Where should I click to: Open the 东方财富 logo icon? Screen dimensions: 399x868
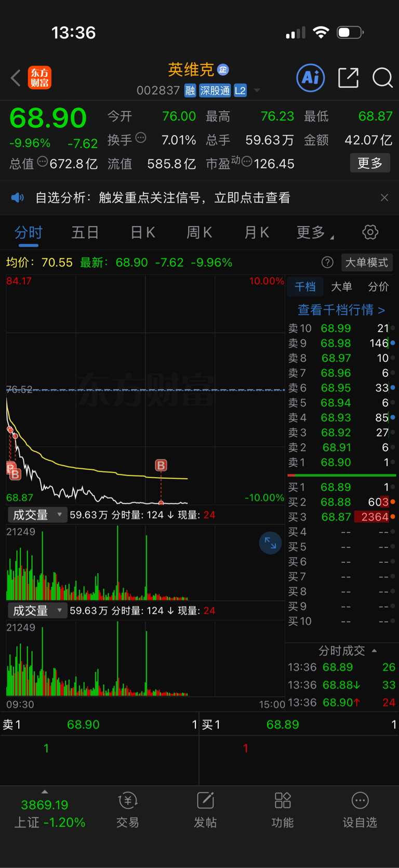[39, 78]
